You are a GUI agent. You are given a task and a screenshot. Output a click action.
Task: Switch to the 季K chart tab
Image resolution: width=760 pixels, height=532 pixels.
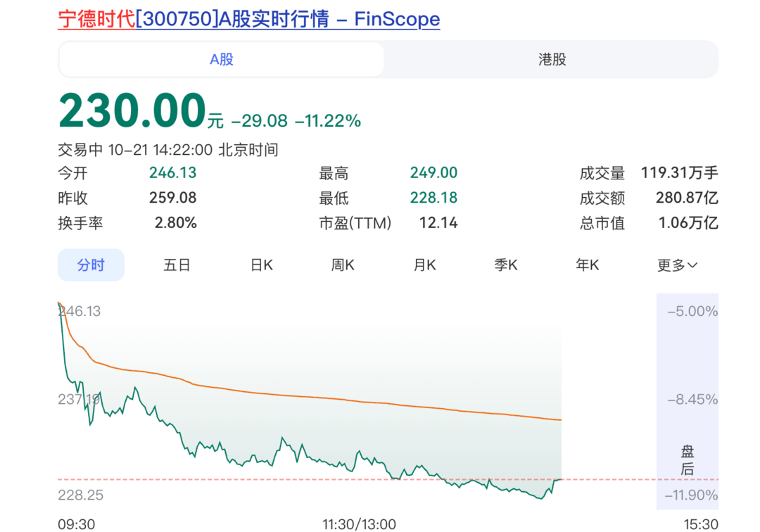click(x=506, y=265)
